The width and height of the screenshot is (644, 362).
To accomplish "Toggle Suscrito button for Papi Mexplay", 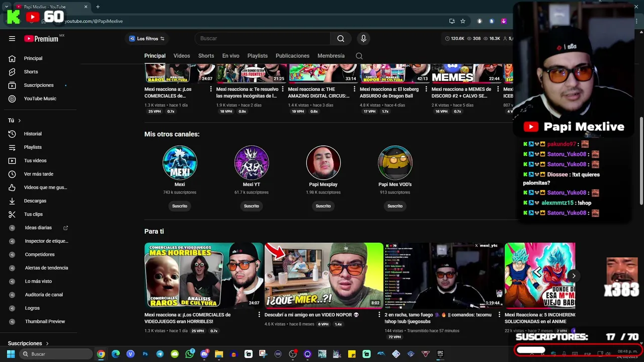I will pos(323,206).
